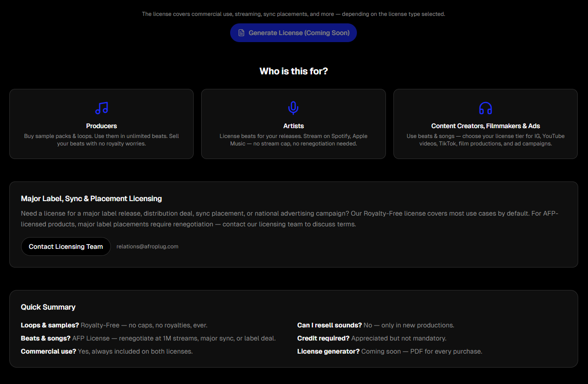
Task: Select the Artists card title
Action: click(293, 126)
